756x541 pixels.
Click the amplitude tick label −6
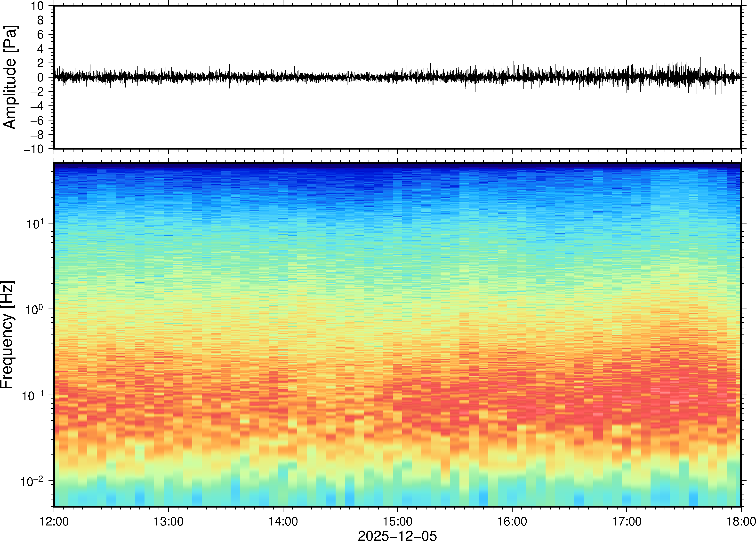click(37, 121)
